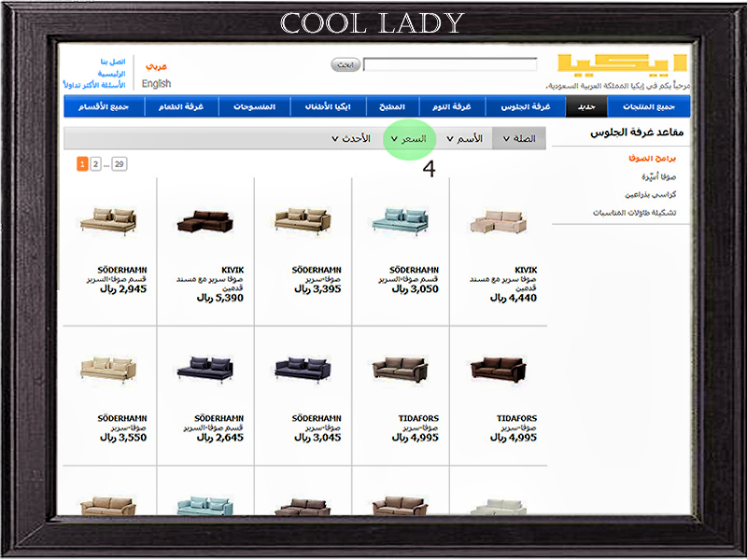Go to الرئيسية home link
Image resolution: width=747 pixels, height=560 pixels.
[111, 74]
